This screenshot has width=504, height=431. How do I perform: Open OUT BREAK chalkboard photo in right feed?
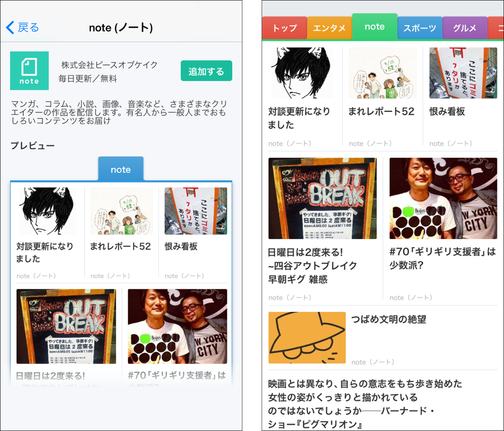tap(323, 198)
